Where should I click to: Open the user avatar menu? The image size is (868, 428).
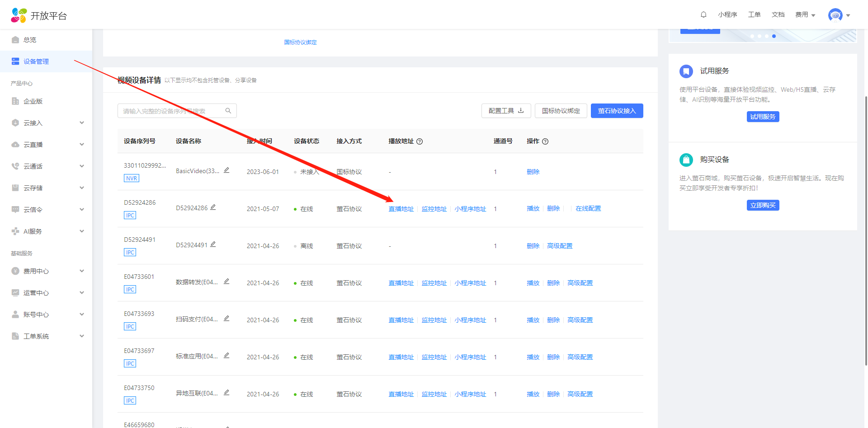coord(839,15)
